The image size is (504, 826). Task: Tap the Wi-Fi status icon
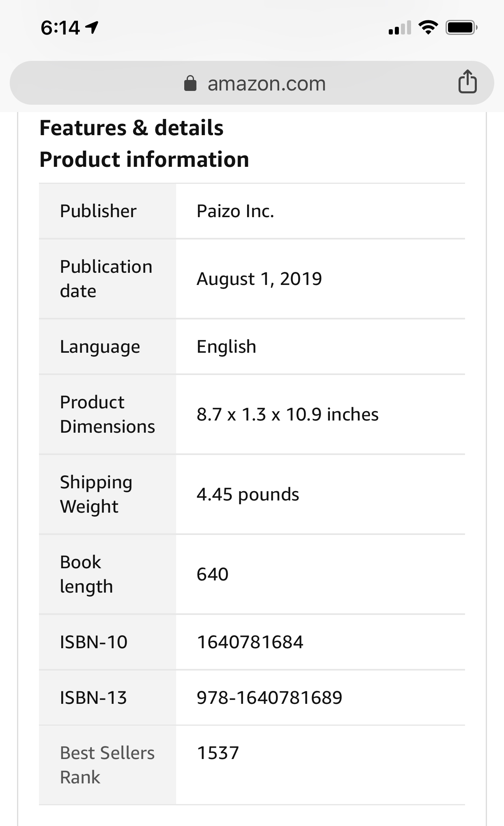[428, 28]
